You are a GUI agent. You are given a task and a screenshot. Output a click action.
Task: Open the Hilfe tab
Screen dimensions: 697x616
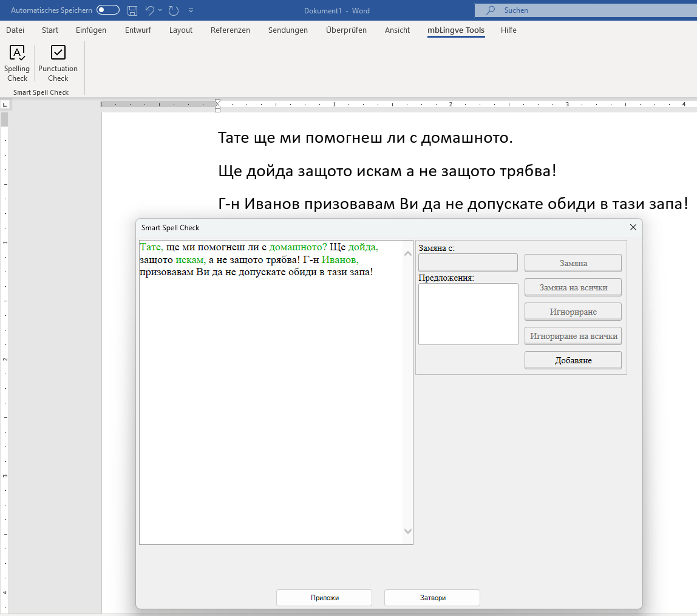click(509, 30)
